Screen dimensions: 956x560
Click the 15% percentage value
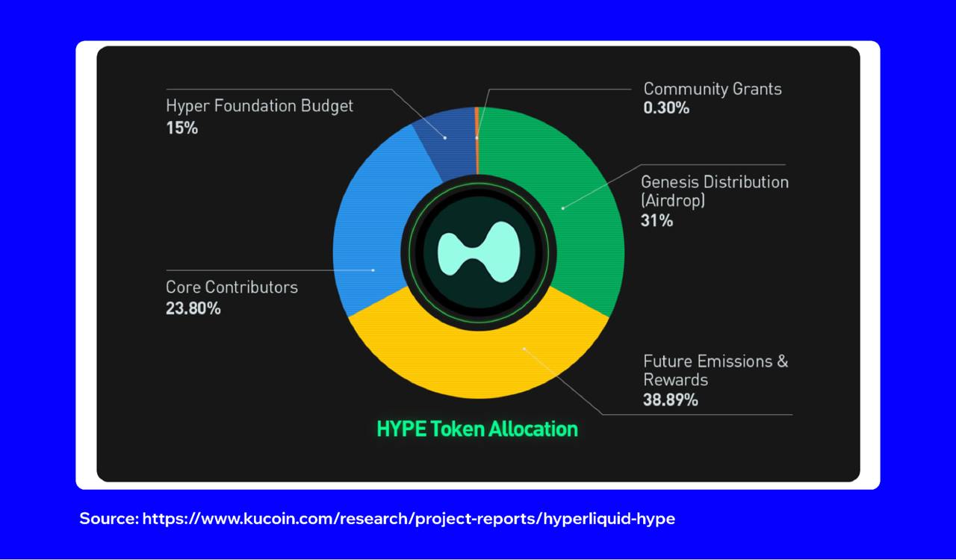(181, 128)
